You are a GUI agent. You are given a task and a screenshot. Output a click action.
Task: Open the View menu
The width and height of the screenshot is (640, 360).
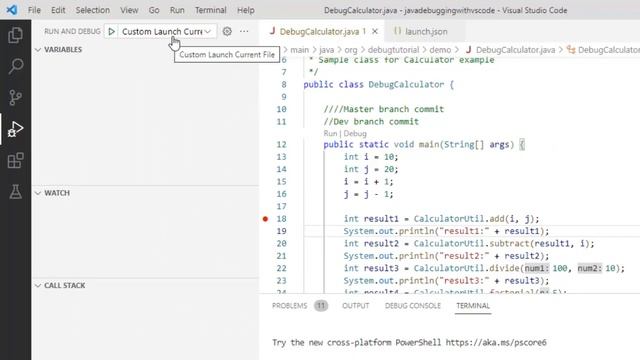[x=129, y=10]
